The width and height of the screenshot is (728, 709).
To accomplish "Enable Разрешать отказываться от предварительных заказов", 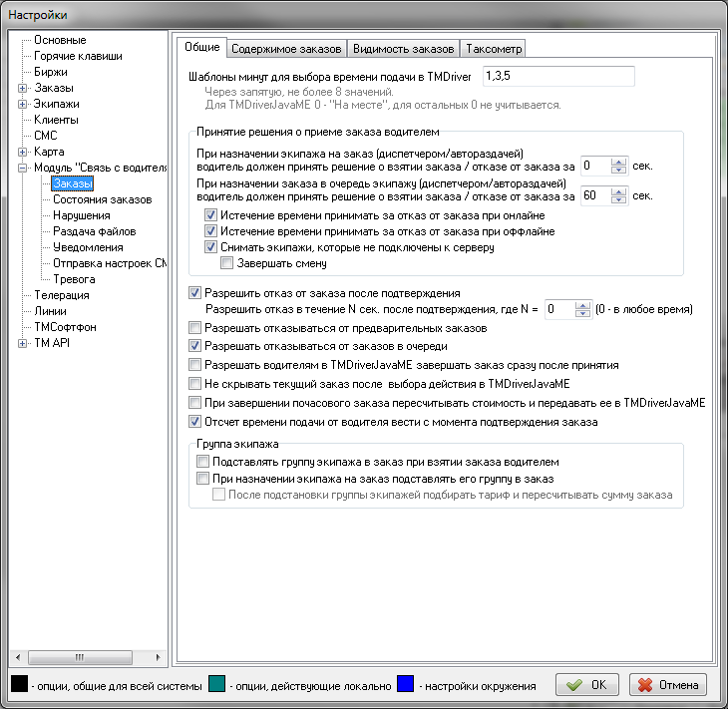I will [x=194, y=328].
